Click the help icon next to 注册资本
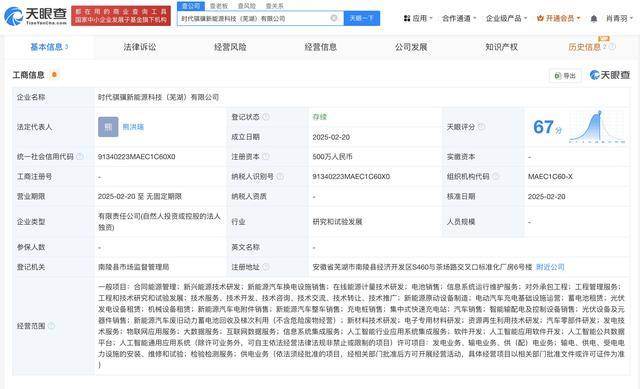 [x=266, y=156]
